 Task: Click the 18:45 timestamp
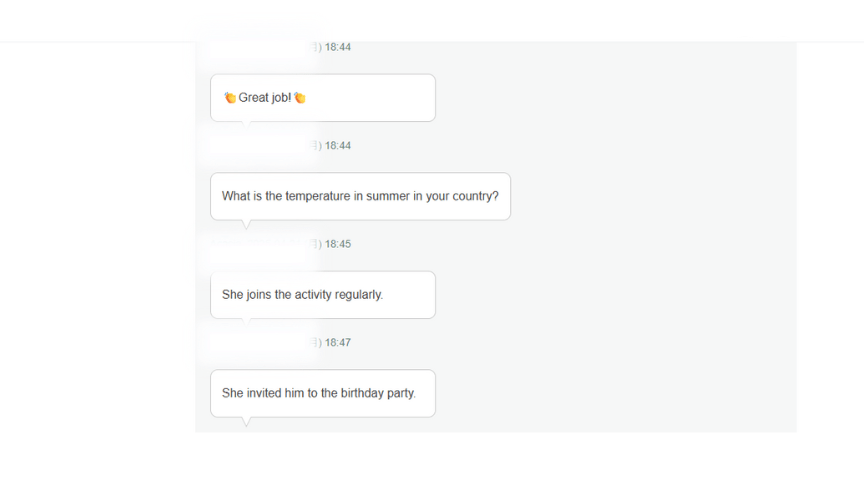338,244
